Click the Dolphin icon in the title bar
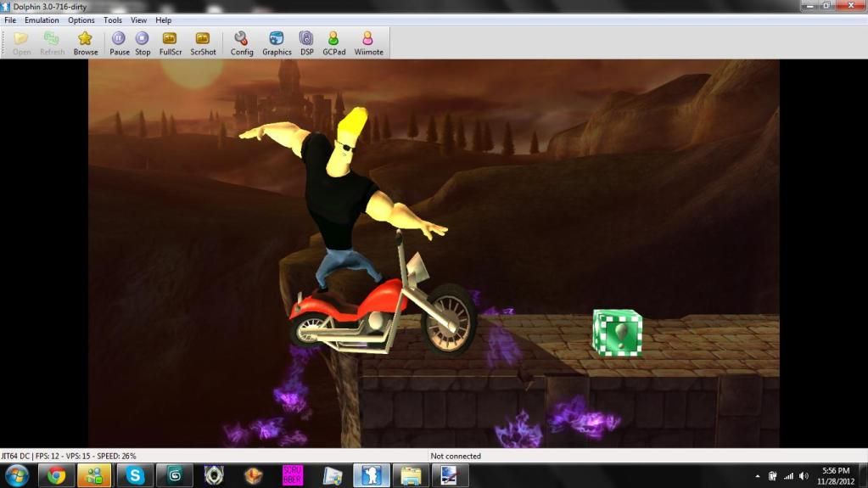The width and height of the screenshot is (868, 488). click(x=6, y=7)
